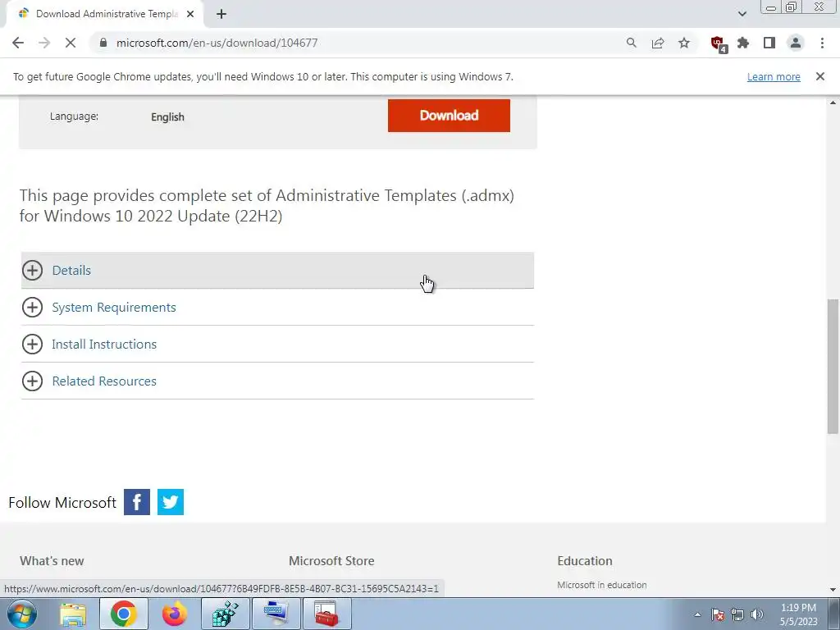The height and width of the screenshot is (630, 840).
Task: Open the Extensions puzzle menu
Action: pyautogui.click(x=743, y=43)
